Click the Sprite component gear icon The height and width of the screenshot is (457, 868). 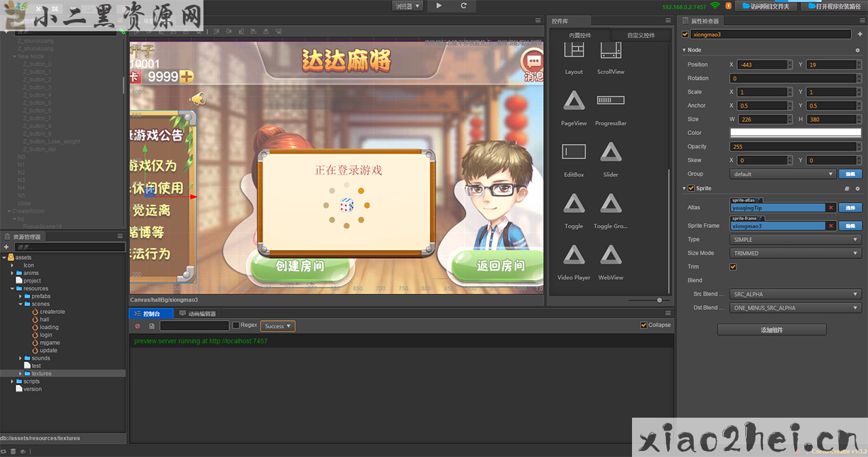click(x=858, y=188)
